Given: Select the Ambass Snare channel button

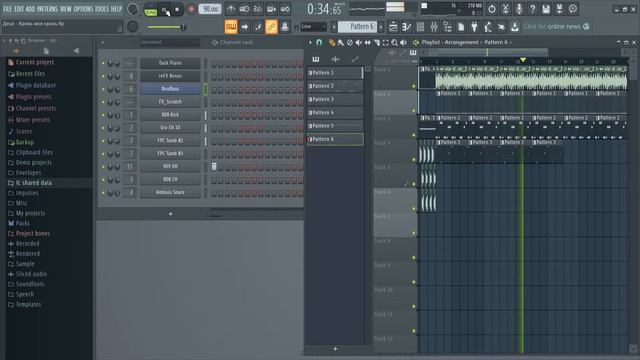Looking at the screenshot, I should pos(170,192).
